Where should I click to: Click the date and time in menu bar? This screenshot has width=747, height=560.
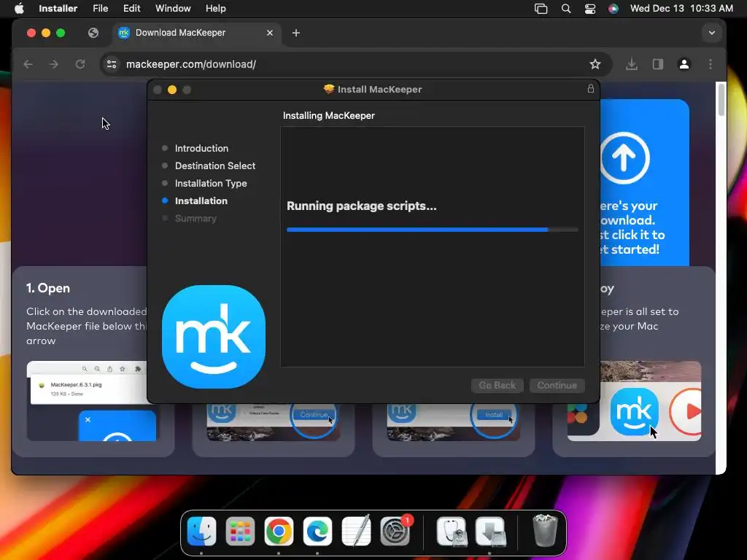tap(681, 8)
